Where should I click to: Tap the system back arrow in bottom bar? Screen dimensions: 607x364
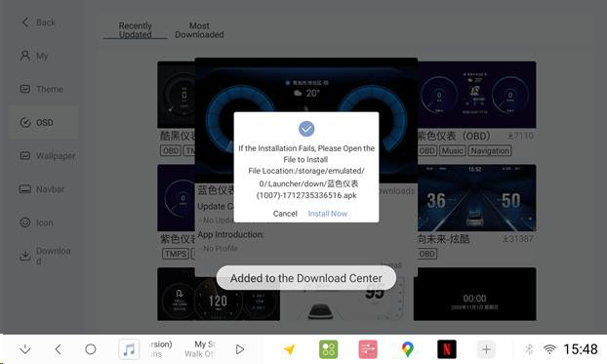pyautogui.click(x=59, y=349)
